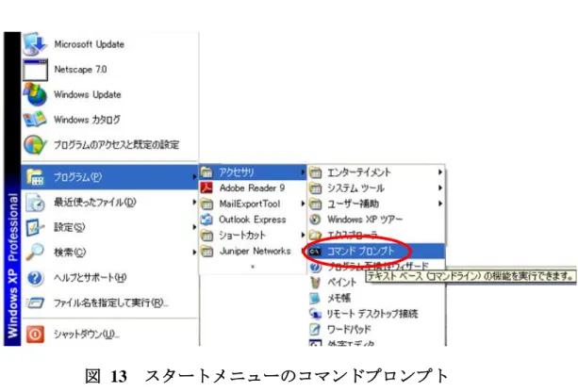Open the Microsoft Update menu entry
Viewport: 578px width, 392px height.
[110, 44]
